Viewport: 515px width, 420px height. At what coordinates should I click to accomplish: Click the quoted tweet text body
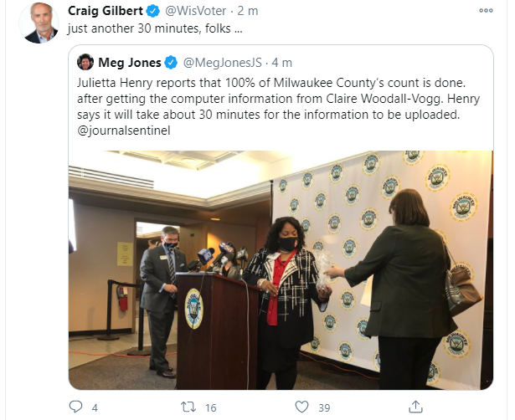click(x=279, y=106)
